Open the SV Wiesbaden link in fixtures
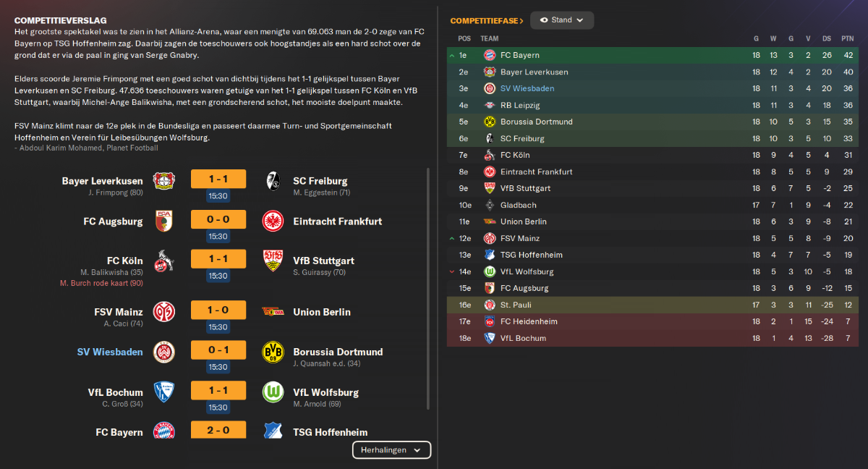The width and height of the screenshot is (868, 469). [x=110, y=352]
